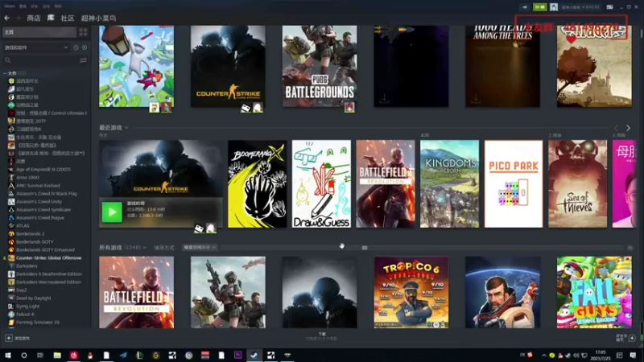
Task: Open Pico Park in recent games
Action: [x=514, y=184]
